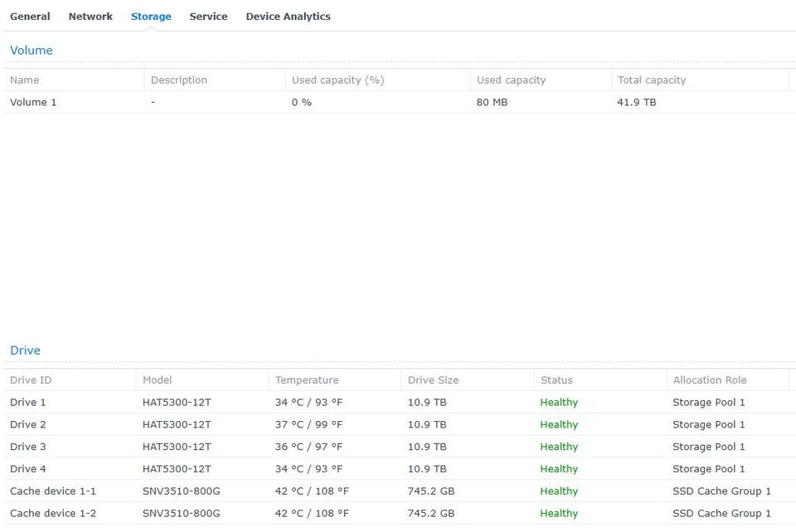Select Cache device 1-1 row
The width and height of the screenshot is (796, 532).
pyautogui.click(x=53, y=491)
